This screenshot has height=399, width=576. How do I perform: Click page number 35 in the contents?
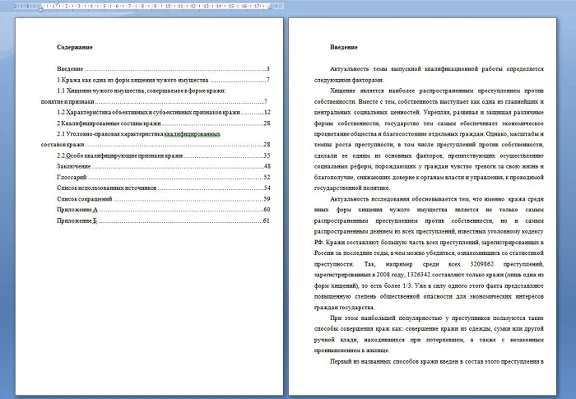(x=267, y=155)
